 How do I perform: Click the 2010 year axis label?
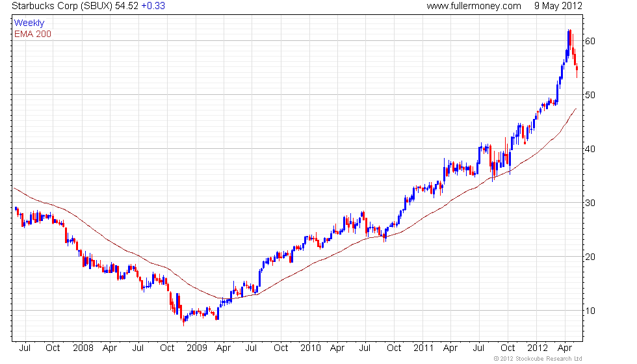click(x=311, y=348)
